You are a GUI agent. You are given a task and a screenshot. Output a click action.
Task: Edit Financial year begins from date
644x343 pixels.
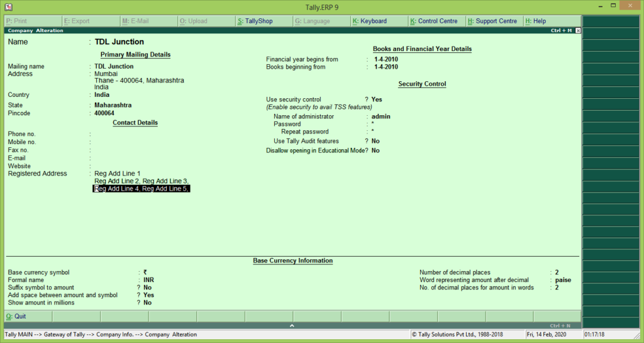386,59
